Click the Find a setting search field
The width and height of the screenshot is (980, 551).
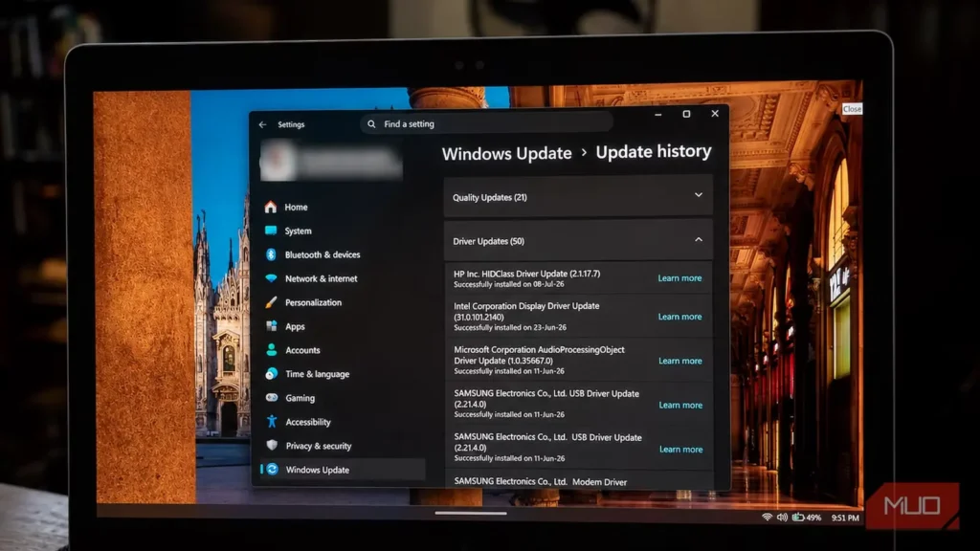tap(486, 123)
